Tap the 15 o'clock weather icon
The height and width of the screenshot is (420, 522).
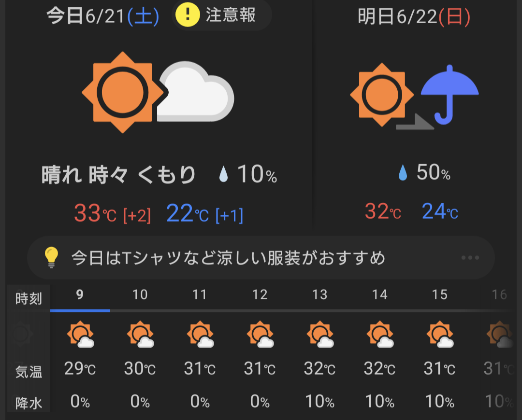[x=440, y=334]
